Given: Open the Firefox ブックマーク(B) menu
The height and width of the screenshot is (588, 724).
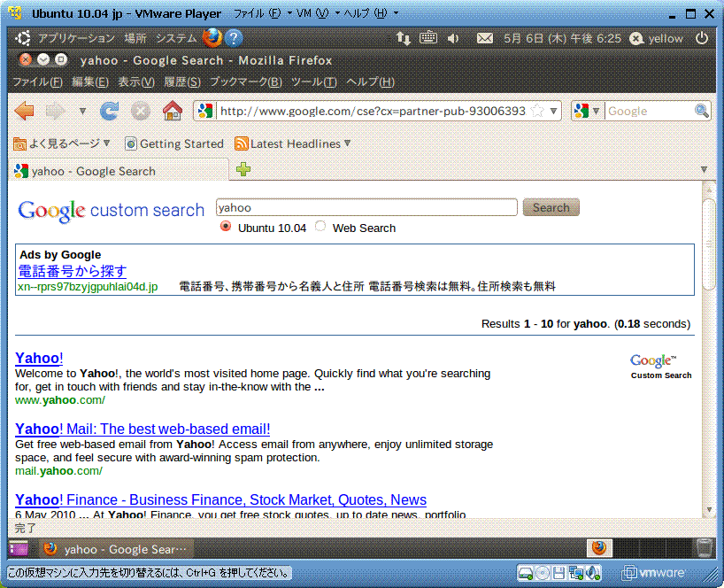Looking at the screenshot, I should (x=246, y=82).
